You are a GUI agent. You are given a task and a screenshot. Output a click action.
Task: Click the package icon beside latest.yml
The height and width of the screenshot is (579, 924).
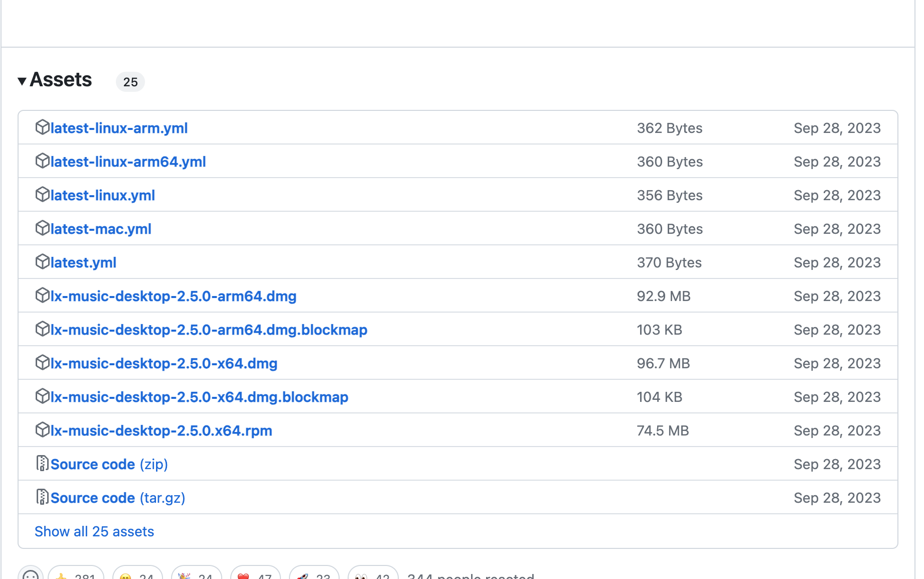coord(42,262)
